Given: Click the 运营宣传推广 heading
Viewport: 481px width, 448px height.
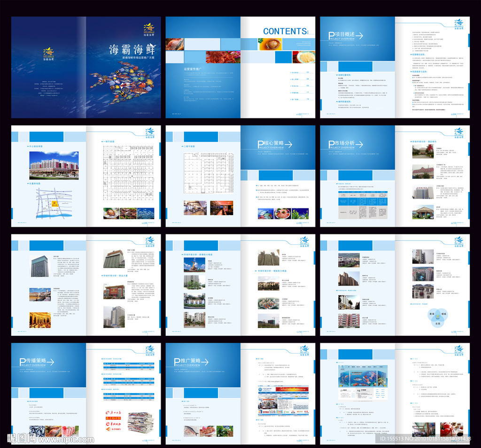Looking at the screenshot, I should (x=193, y=69).
